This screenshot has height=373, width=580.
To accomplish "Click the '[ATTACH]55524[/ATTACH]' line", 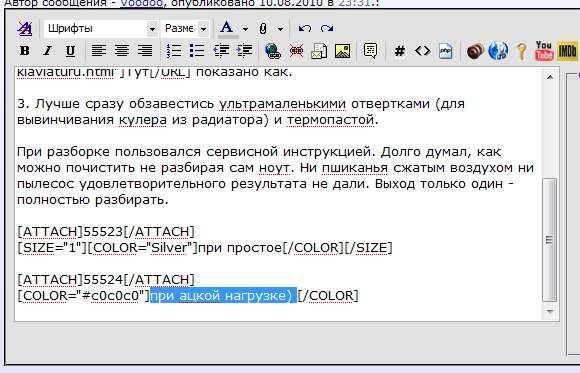I will (x=106, y=280).
